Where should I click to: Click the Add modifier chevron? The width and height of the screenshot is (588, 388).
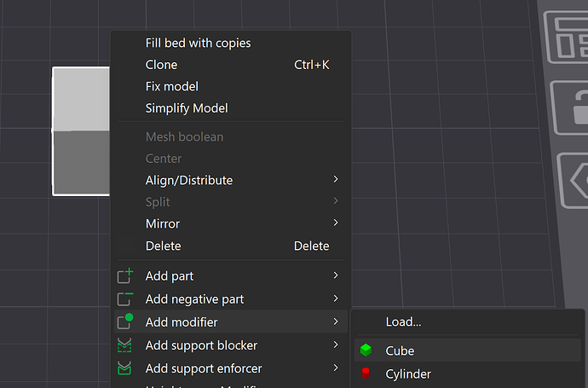(x=336, y=321)
